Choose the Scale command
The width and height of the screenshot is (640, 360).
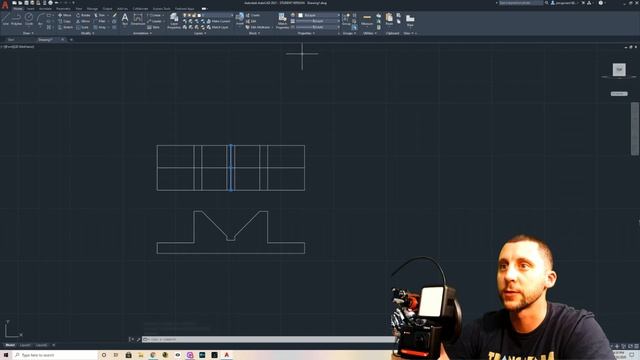pos(83,27)
